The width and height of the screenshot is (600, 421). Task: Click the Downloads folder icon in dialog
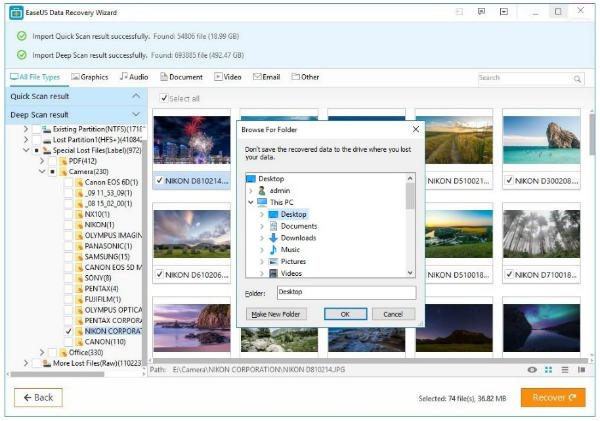tap(273, 238)
